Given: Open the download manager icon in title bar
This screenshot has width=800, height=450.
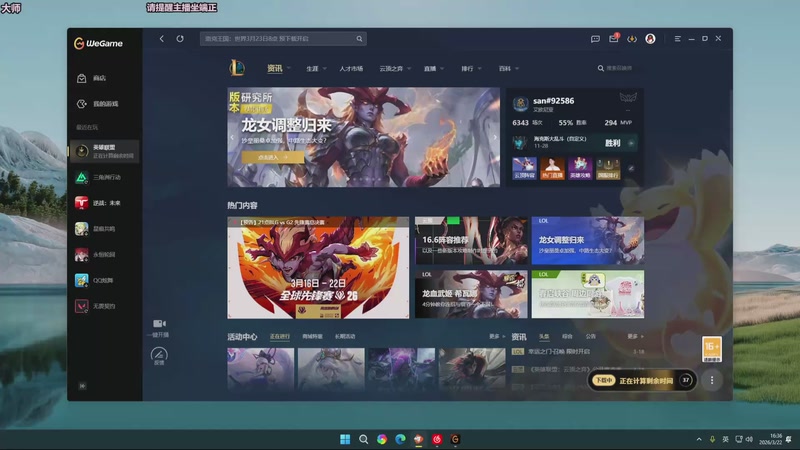Looking at the screenshot, I should coord(632,39).
